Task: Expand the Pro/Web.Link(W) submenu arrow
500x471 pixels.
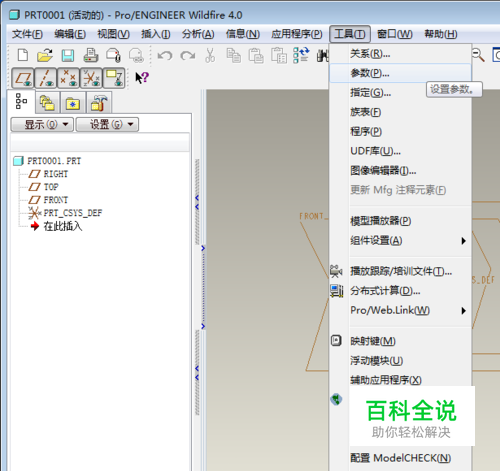Action: pyautogui.click(x=463, y=311)
